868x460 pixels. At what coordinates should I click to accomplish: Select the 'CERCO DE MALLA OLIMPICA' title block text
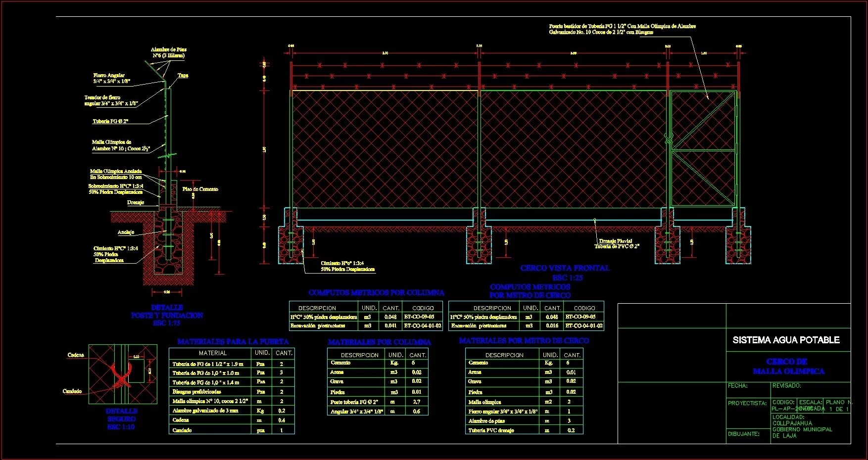(788, 367)
